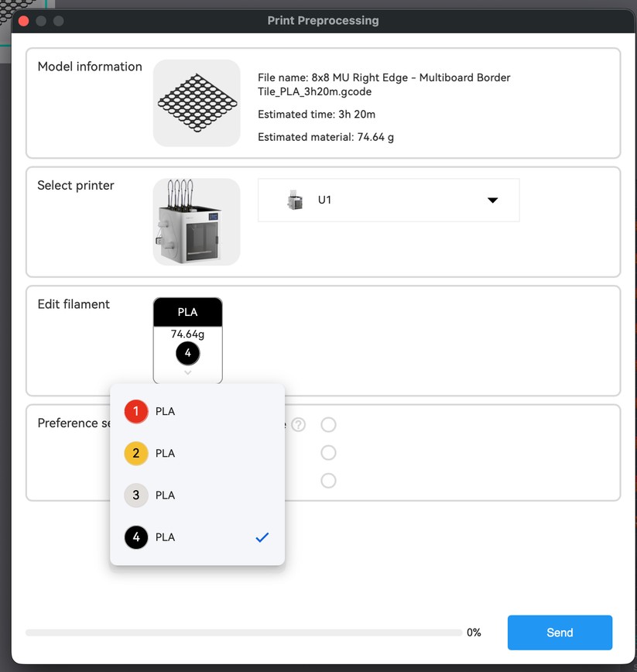Click the model preview thumbnail of Multiboard tile
The width and height of the screenshot is (637, 672).
click(x=196, y=103)
